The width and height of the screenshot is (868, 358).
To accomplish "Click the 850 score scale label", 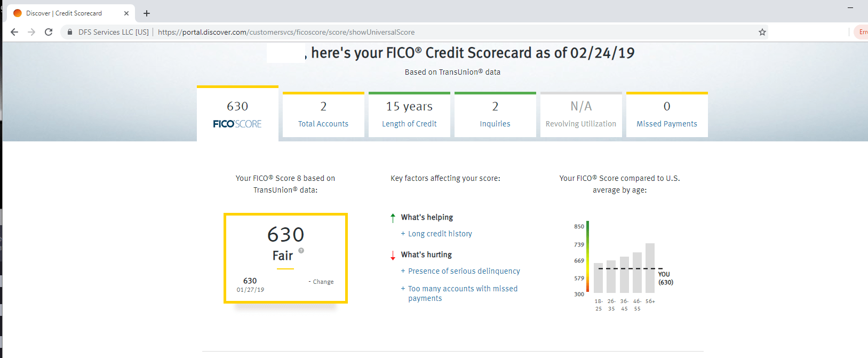I will tap(579, 226).
